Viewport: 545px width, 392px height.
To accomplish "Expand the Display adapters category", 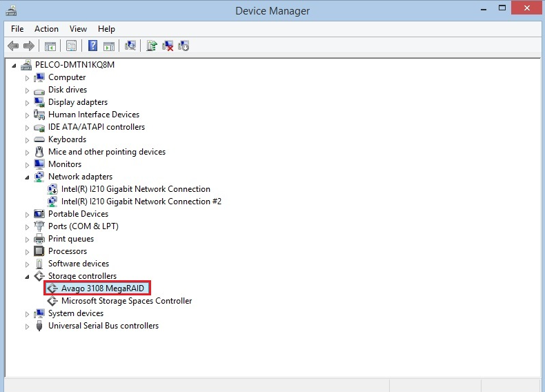I will pyautogui.click(x=28, y=102).
